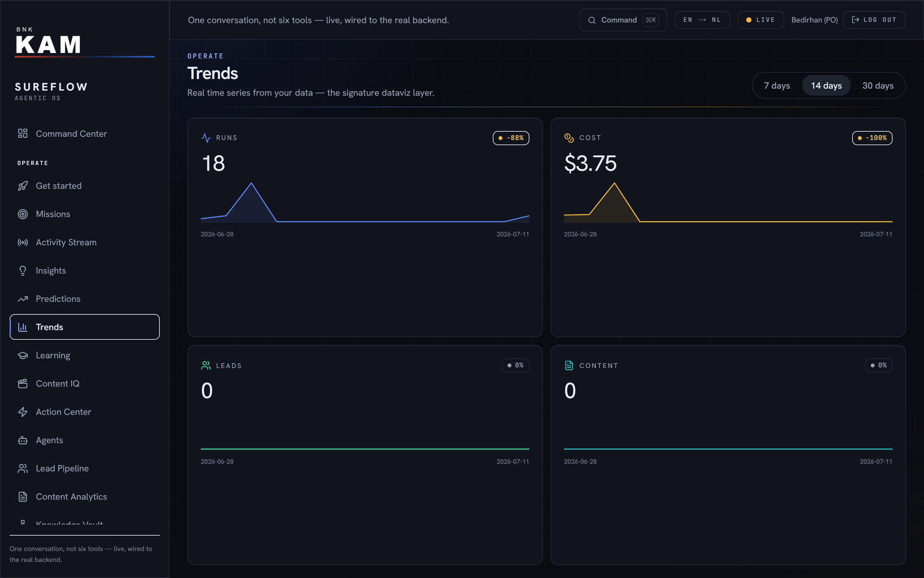Viewport: 924px width, 578px height.
Task: Click the Action Center lightning icon
Action: (x=23, y=412)
